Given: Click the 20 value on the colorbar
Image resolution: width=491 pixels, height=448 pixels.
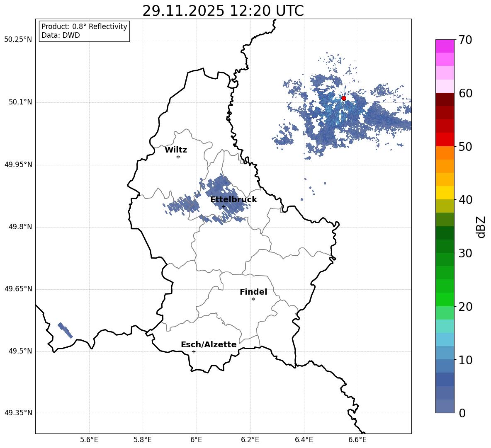Looking at the screenshot, I should [x=465, y=307].
